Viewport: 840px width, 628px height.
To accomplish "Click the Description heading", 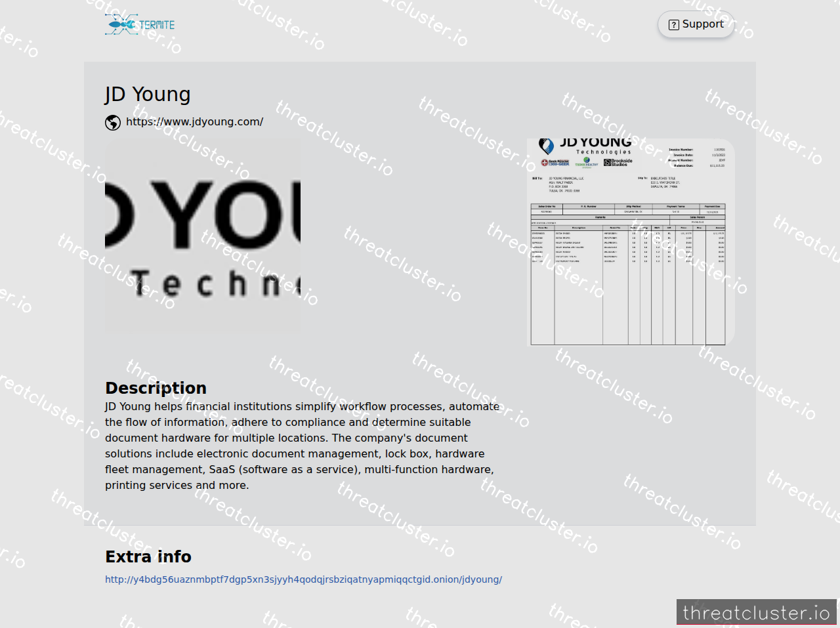I will pos(156,388).
